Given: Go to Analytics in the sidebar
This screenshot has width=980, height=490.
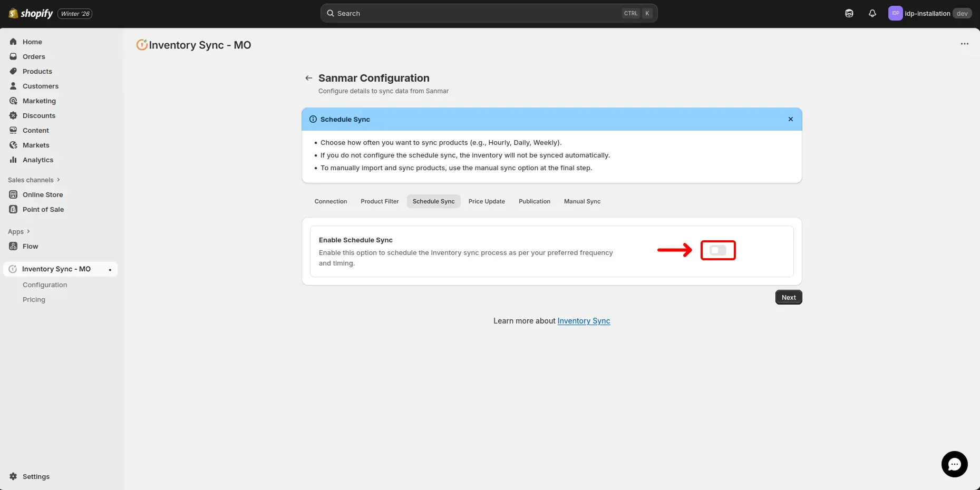Looking at the screenshot, I should pos(37,160).
